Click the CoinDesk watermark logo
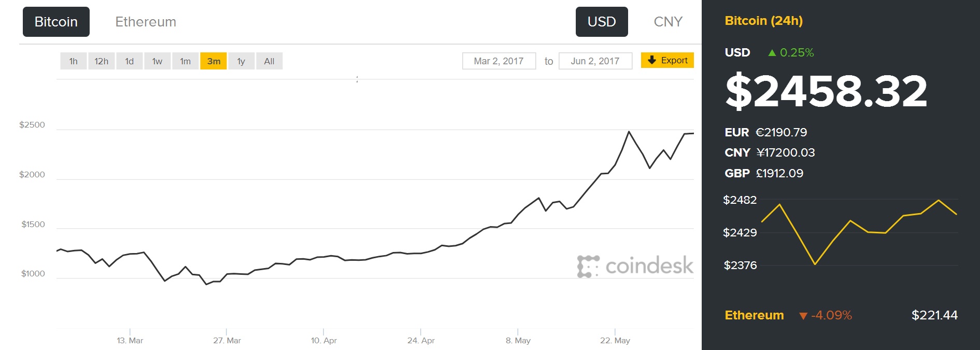The width and height of the screenshot is (980, 350). [x=635, y=266]
